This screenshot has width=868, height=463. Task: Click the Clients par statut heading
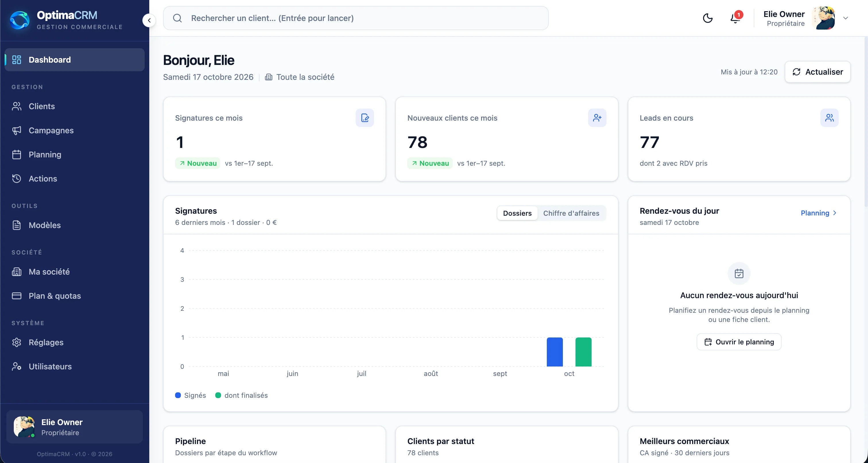[440, 441]
